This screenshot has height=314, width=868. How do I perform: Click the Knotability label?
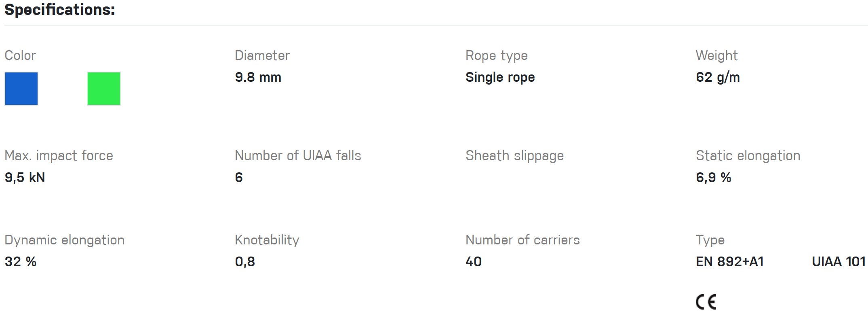(x=267, y=240)
